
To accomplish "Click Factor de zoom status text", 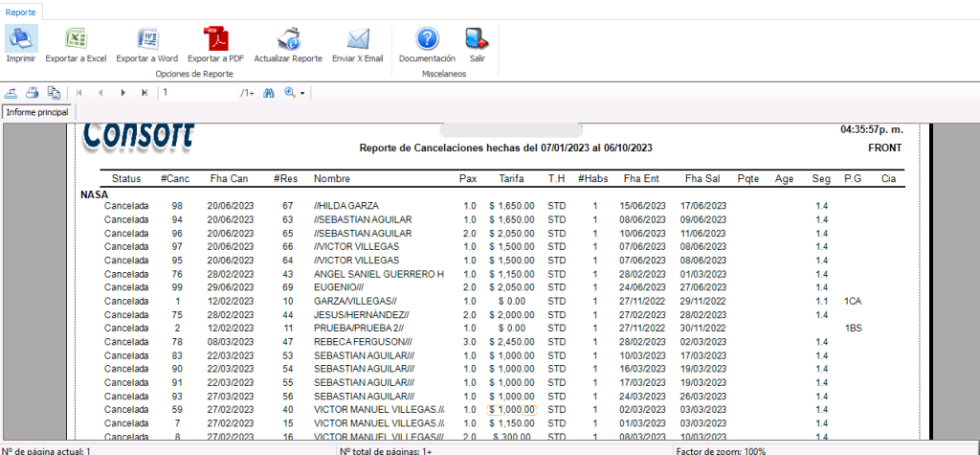I will coord(722,450).
